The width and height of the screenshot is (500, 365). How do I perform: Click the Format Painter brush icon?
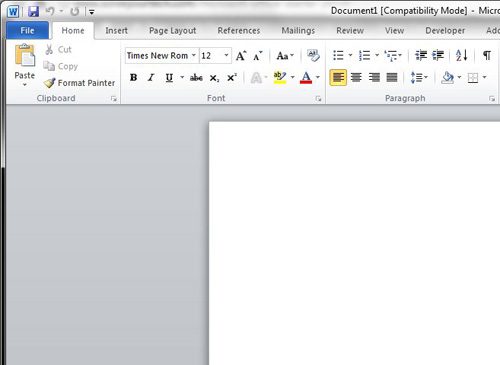click(x=49, y=83)
